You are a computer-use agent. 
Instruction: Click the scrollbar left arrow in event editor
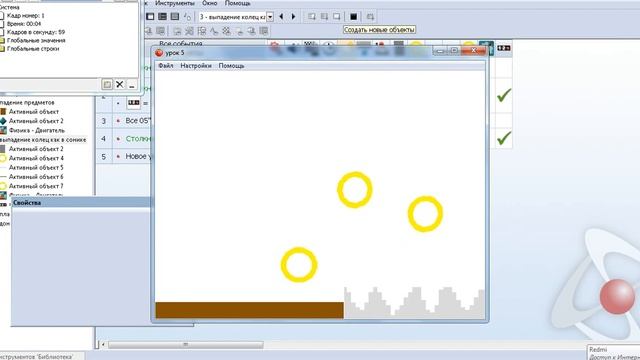[x=103, y=345]
